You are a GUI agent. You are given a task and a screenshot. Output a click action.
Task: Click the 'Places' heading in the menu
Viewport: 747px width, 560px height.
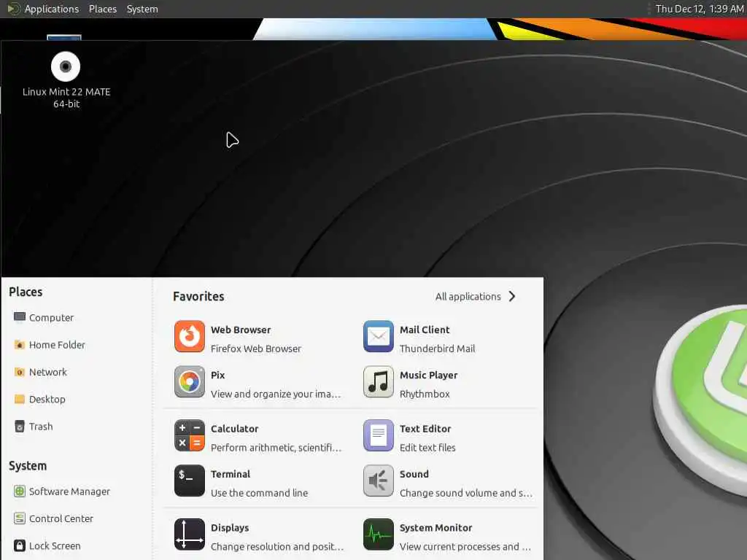click(26, 292)
